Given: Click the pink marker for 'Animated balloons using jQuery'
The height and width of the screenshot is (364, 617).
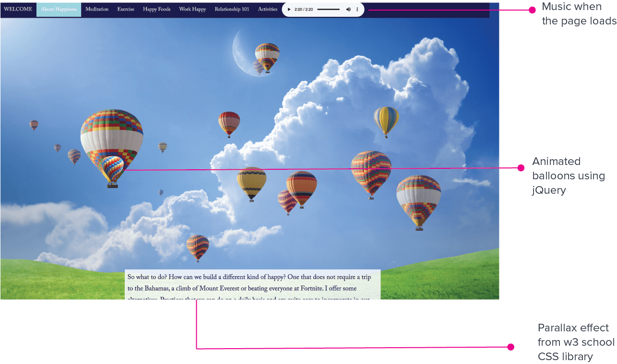Looking at the screenshot, I should pyautogui.click(x=522, y=167).
